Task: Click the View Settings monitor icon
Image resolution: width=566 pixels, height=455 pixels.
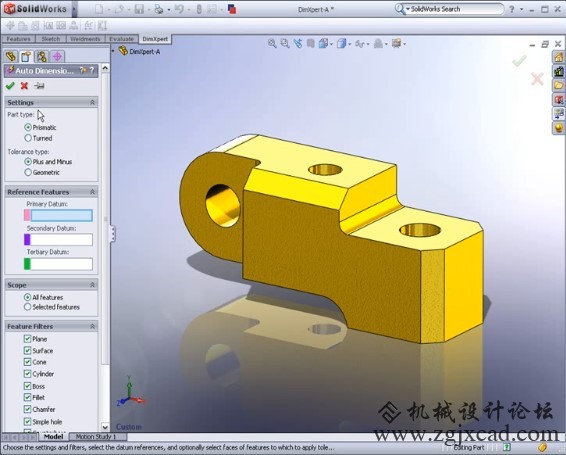Action: coord(396,44)
